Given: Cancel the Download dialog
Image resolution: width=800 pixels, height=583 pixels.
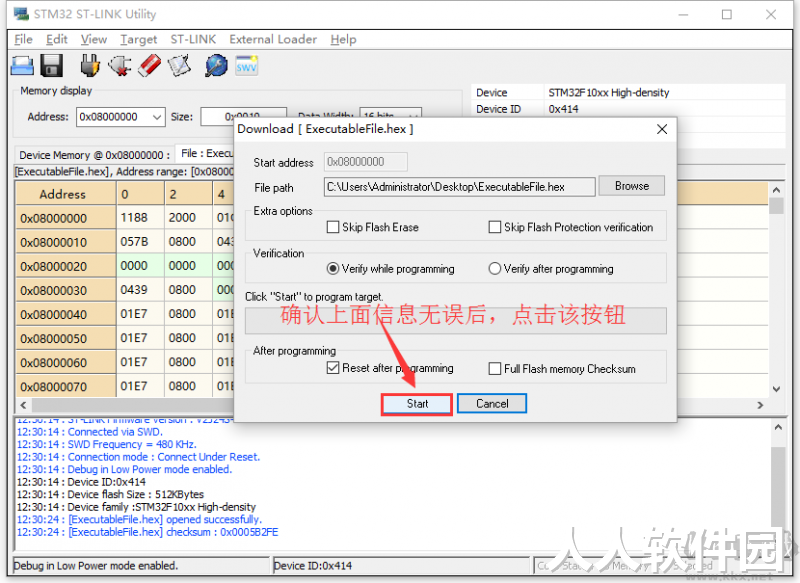Looking at the screenshot, I should [492, 404].
